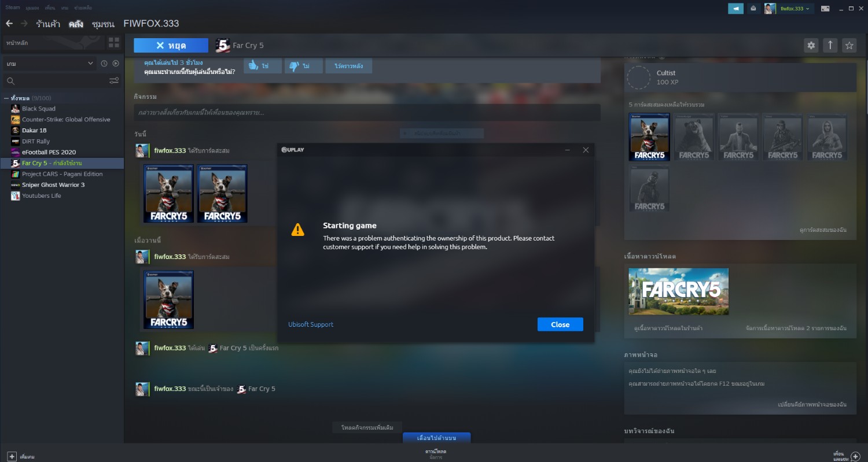This screenshot has height=462, width=868.
Task: Go forward with the right arrow
Action: click(x=24, y=24)
